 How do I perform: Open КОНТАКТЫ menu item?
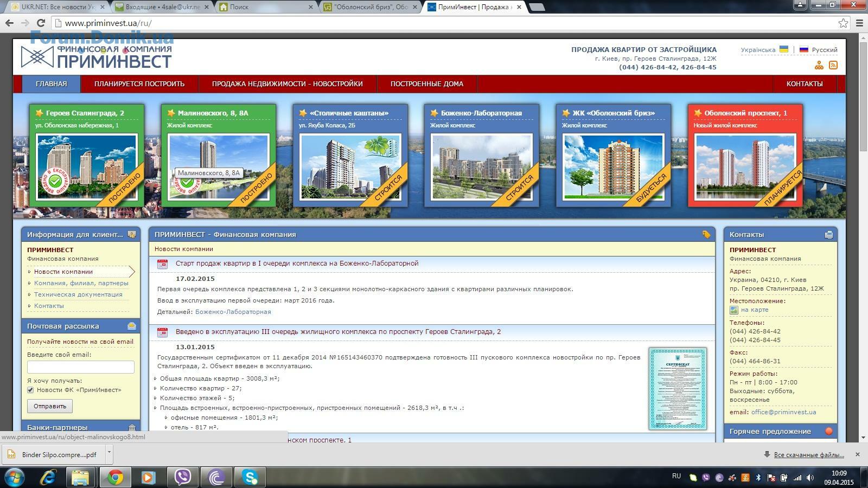click(x=805, y=84)
